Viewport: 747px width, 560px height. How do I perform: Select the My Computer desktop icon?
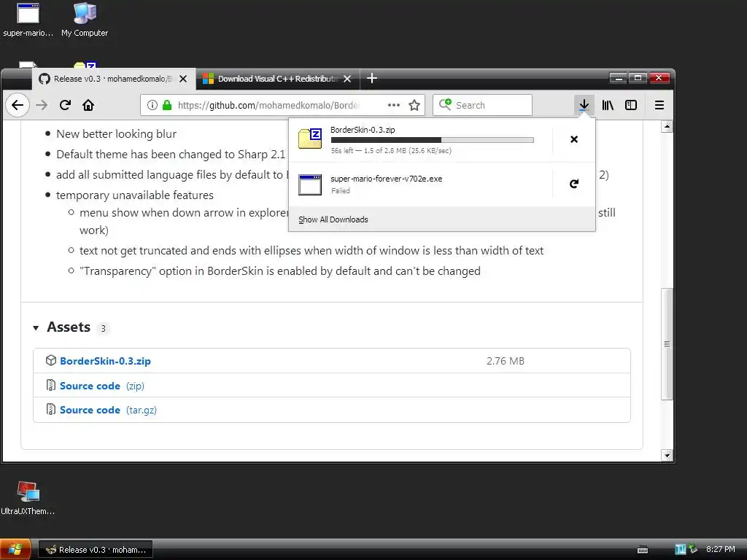pos(85,20)
